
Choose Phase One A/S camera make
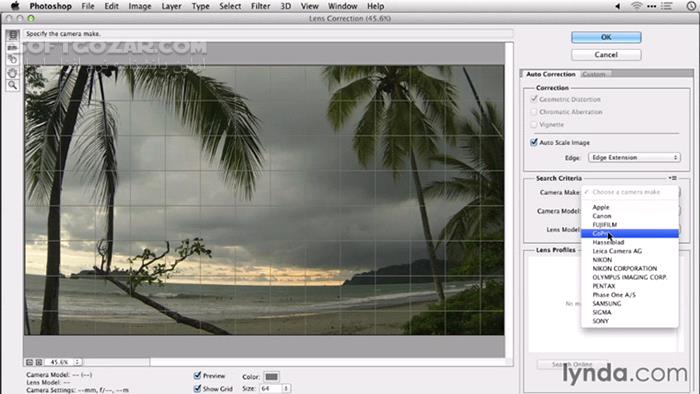click(629, 295)
